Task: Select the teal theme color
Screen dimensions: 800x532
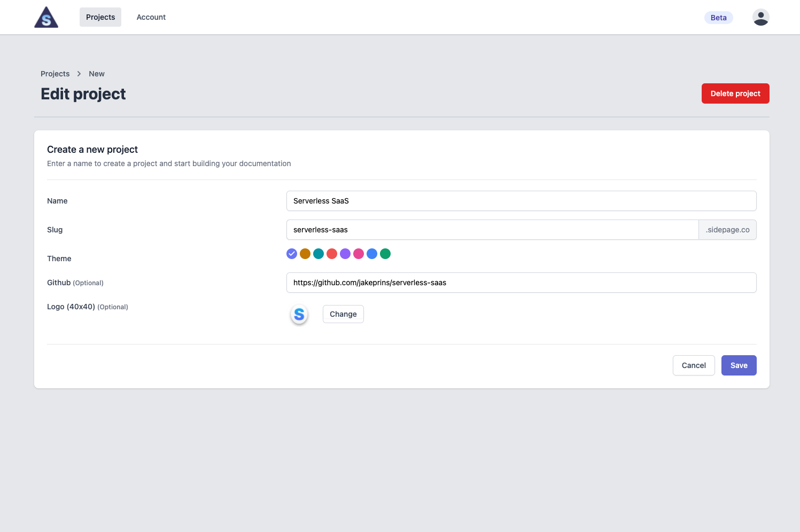Action: [319, 254]
